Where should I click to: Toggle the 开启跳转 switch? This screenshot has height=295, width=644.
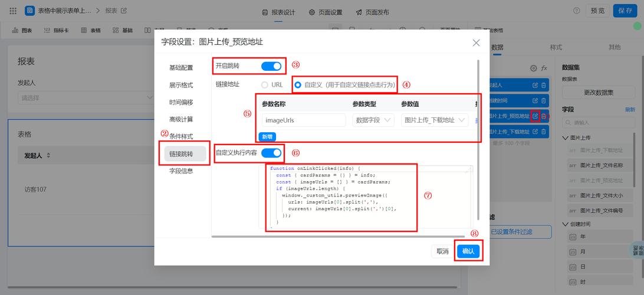tap(271, 66)
